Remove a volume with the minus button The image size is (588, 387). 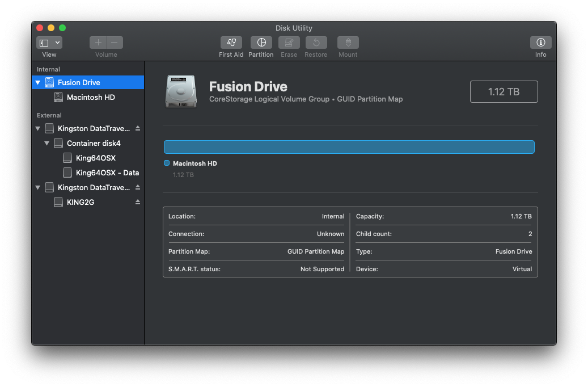115,43
